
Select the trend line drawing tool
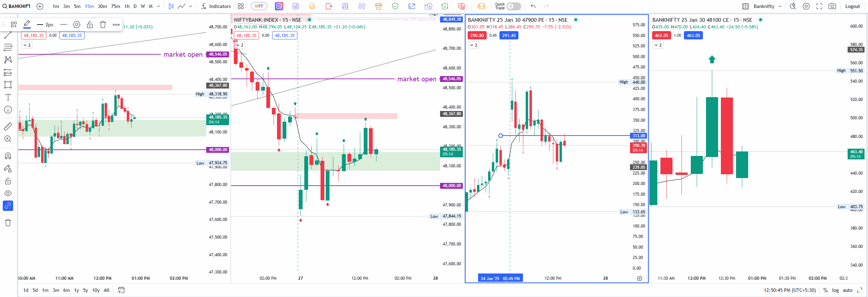tap(8, 35)
